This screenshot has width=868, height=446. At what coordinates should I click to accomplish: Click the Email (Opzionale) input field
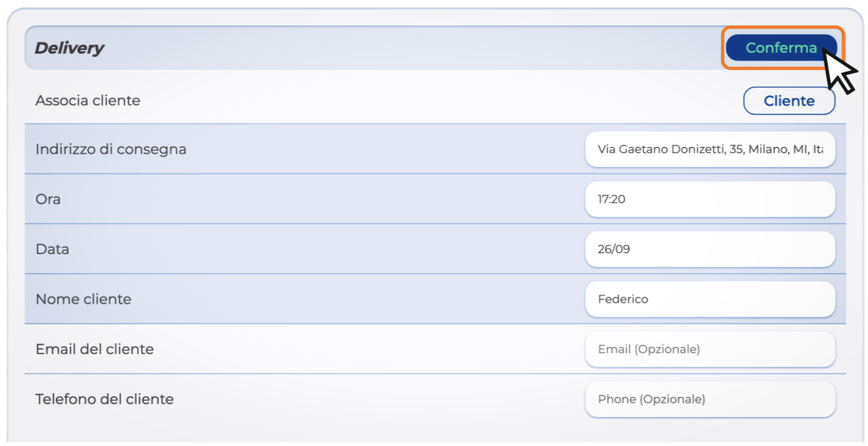(x=710, y=349)
